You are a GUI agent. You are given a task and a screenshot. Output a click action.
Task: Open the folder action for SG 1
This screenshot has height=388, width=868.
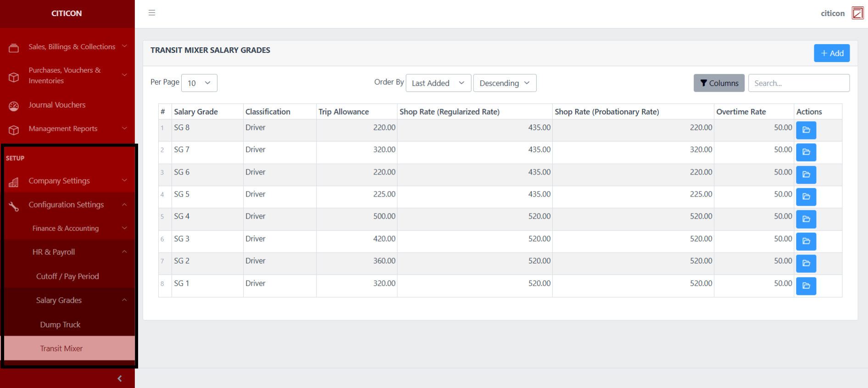(806, 286)
